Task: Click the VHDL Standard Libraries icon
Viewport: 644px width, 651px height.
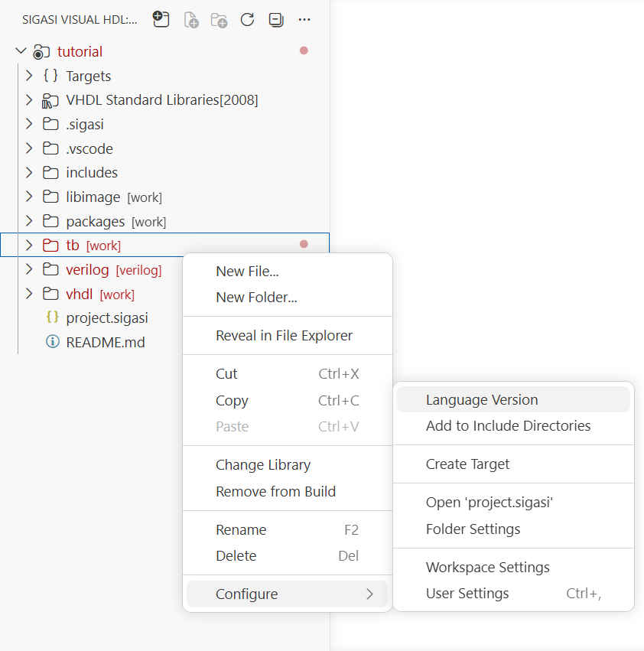Action: (50, 100)
